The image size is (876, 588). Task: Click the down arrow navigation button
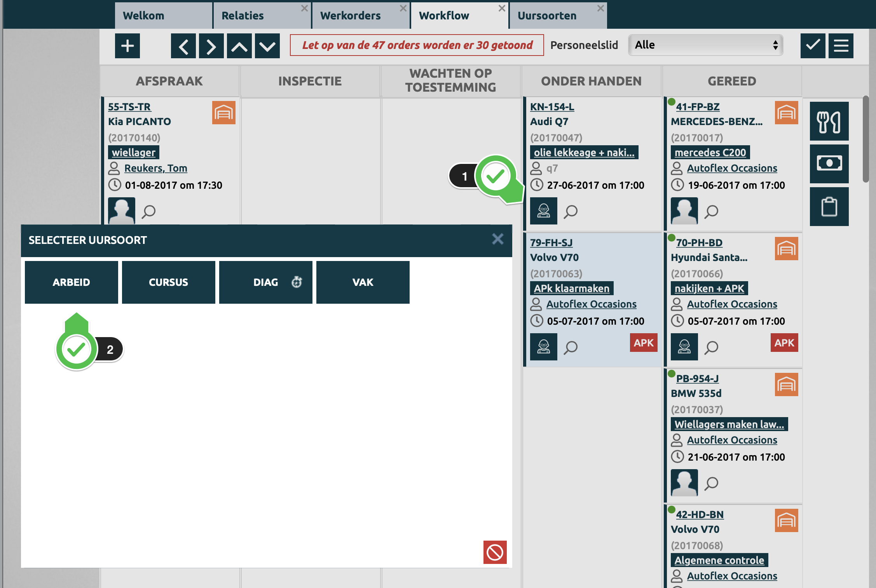(x=267, y=46)
